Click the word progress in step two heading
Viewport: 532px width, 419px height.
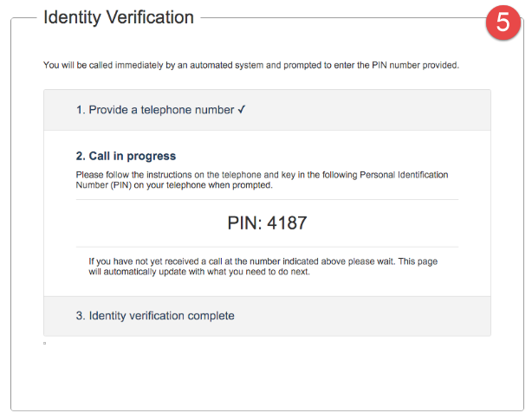click(152, 157)
